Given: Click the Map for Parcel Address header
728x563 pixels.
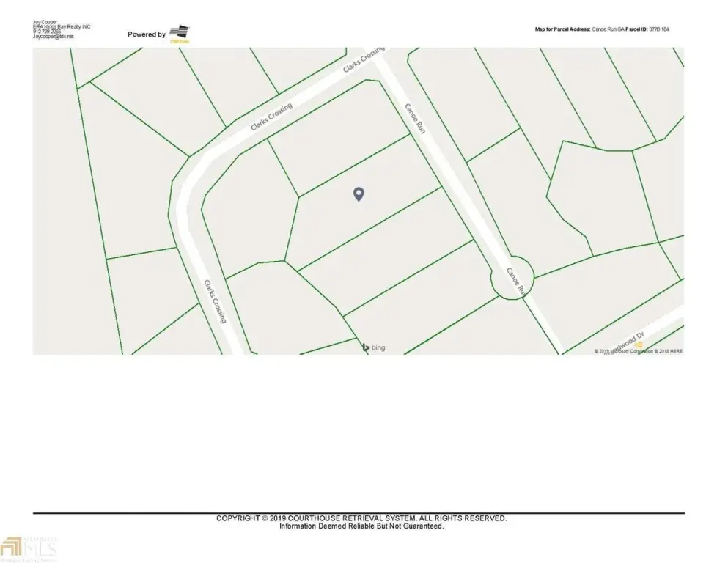Looking at the screenshot, I should [x=562, y=29].
